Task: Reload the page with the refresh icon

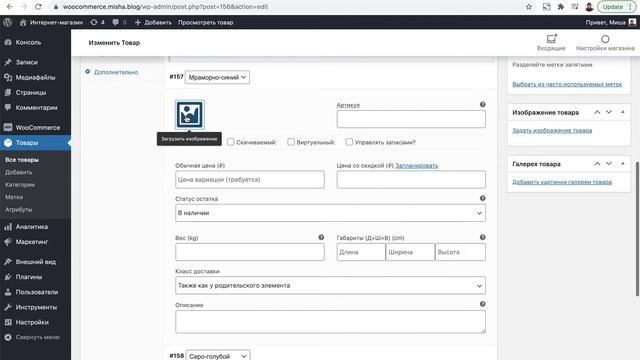Action: click(x=38, y=7)
